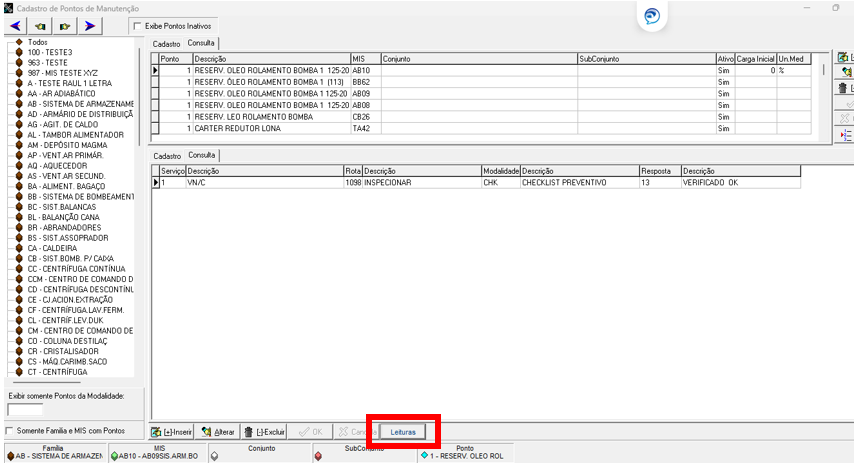Enable Somente Família e MIS com Pontos

9,431
